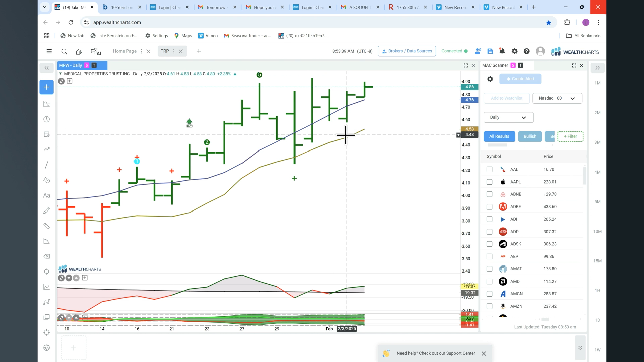Click the Brokers / Data Sources button
The image size is (644, 362).
point(407,51)
